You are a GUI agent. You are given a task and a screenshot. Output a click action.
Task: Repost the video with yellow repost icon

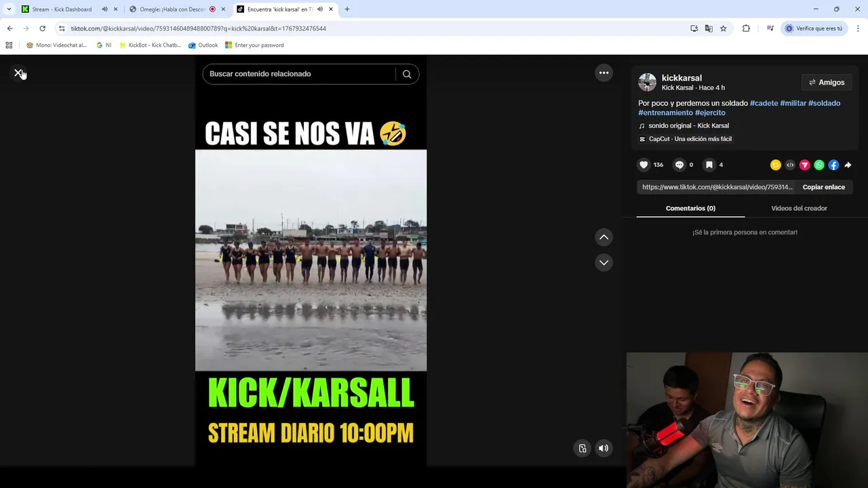(x=776, y=165)
